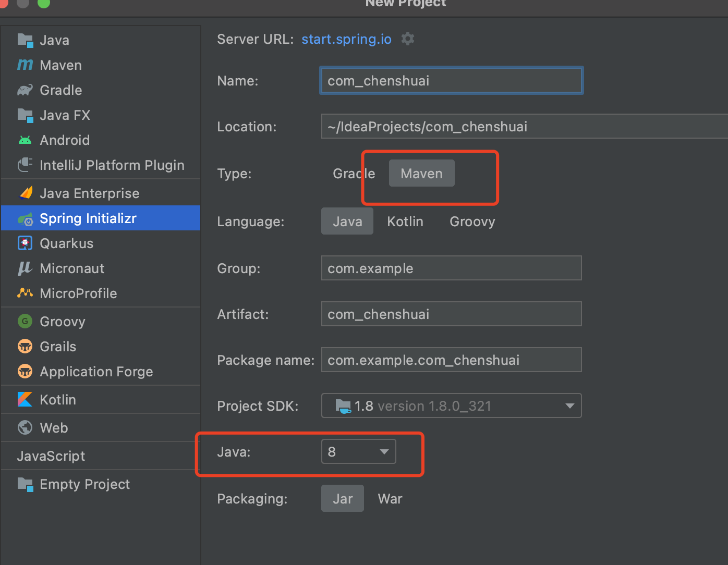Click the Group input field
The height and width of the screenshot is (565, 728).
point(451,268)
